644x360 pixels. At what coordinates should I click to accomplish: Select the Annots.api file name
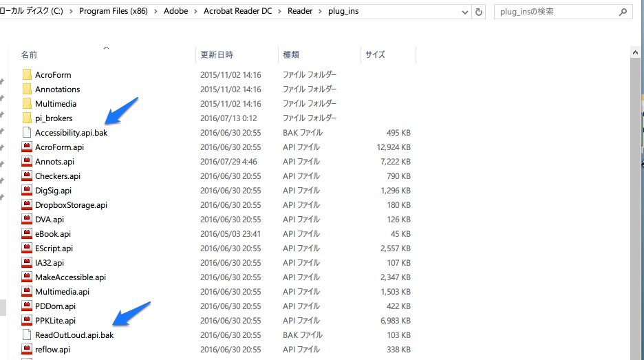click(x=54, y=162)
